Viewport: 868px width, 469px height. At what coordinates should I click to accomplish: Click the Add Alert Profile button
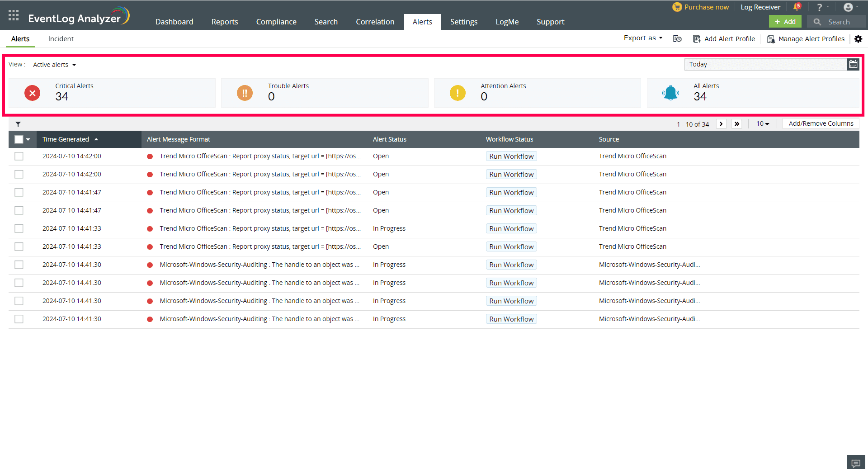pyautogui.click(x=724, y=38)
